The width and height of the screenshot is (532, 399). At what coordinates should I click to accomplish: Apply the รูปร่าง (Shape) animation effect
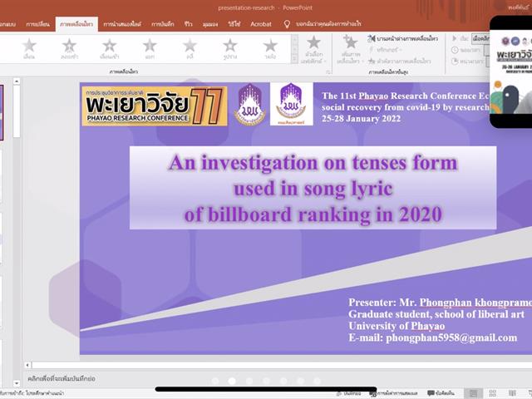click(230, 48)
